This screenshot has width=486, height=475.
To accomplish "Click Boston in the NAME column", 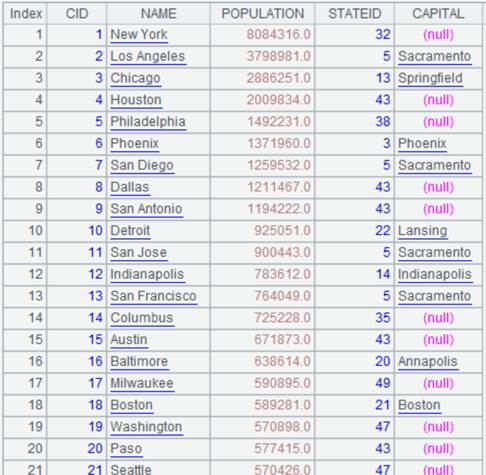I will coord(132,405).
